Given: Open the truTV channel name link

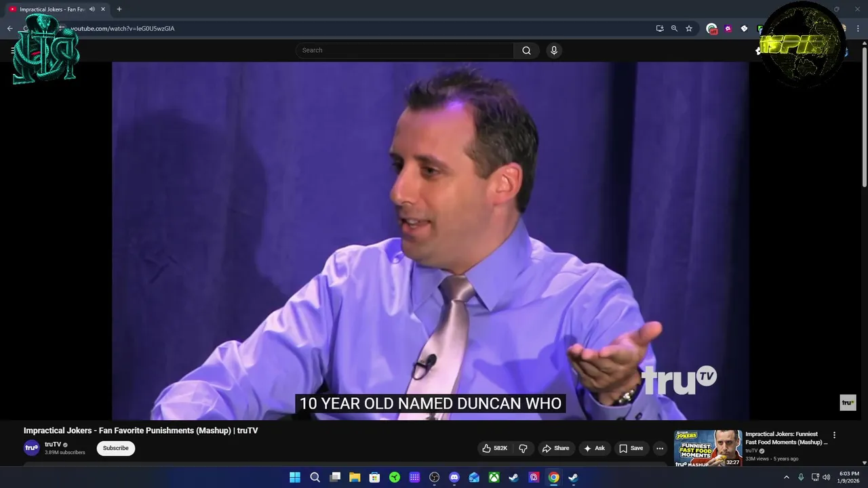Looking at the screenshot, I should coord(53,445).
